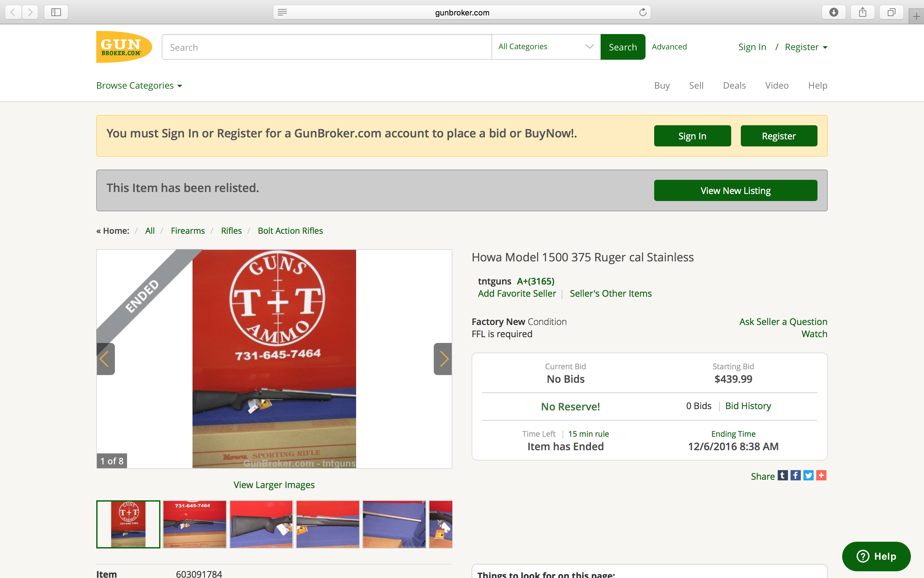The width and height of the screenshot is (924, 578).
Task: Click Sign In button in yellow banner
Action: point(692,136)
